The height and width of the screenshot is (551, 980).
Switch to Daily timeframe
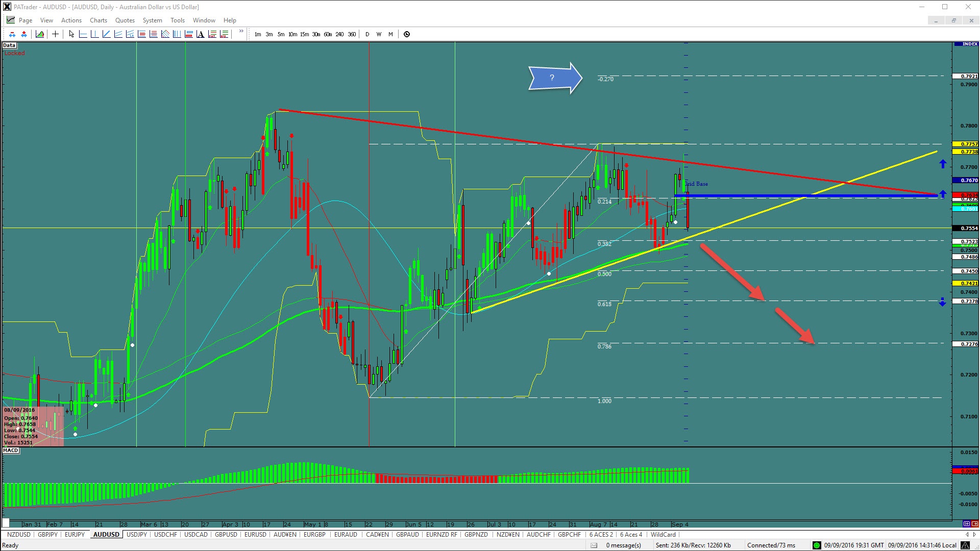click(x=367, y=34)
